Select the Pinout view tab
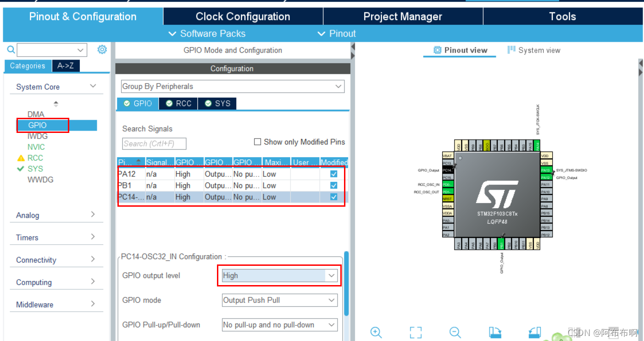This screenshot has height=341, width=644. tap(460, 50)
